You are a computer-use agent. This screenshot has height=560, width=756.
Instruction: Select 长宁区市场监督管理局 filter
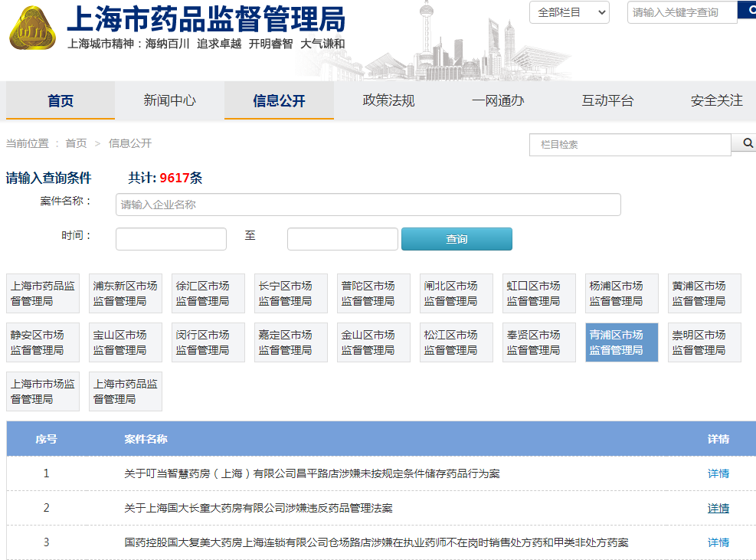[291, 293]
